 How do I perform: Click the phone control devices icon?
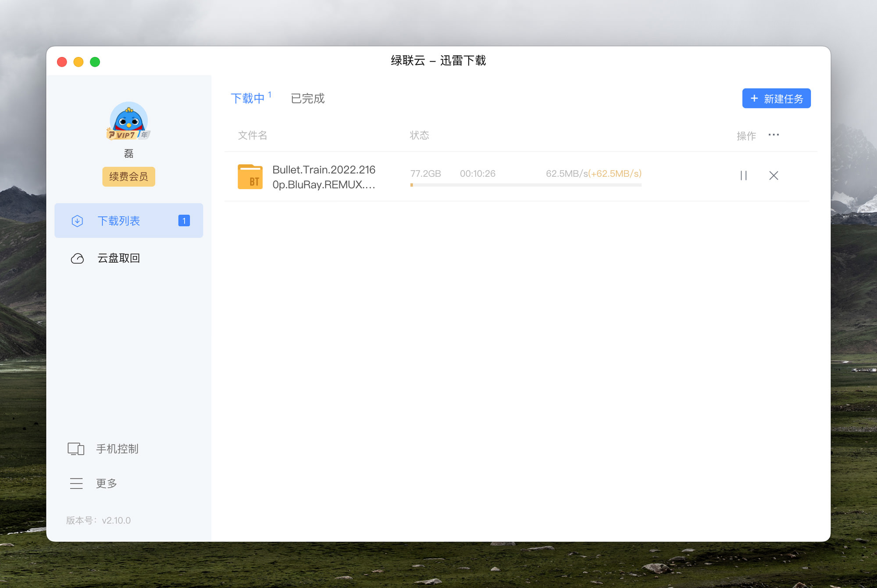(x=76, y=449)
